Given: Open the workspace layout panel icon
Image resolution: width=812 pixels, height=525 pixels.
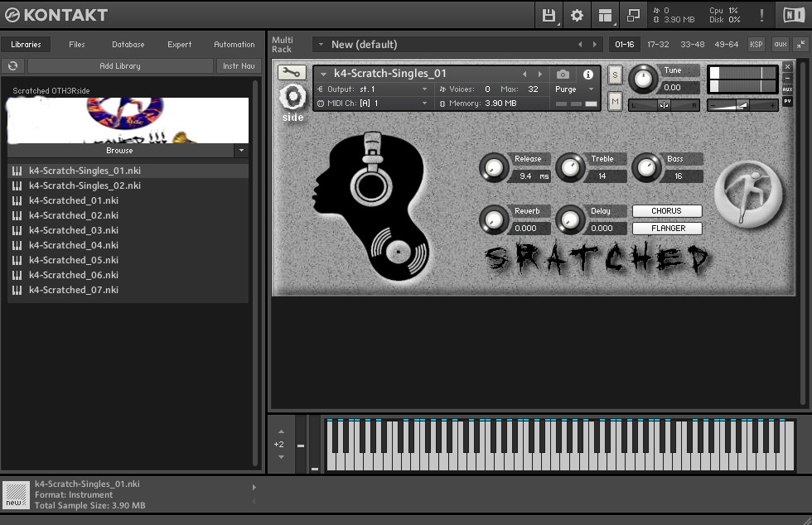Looking at the screenshot, I should (606, 16).
